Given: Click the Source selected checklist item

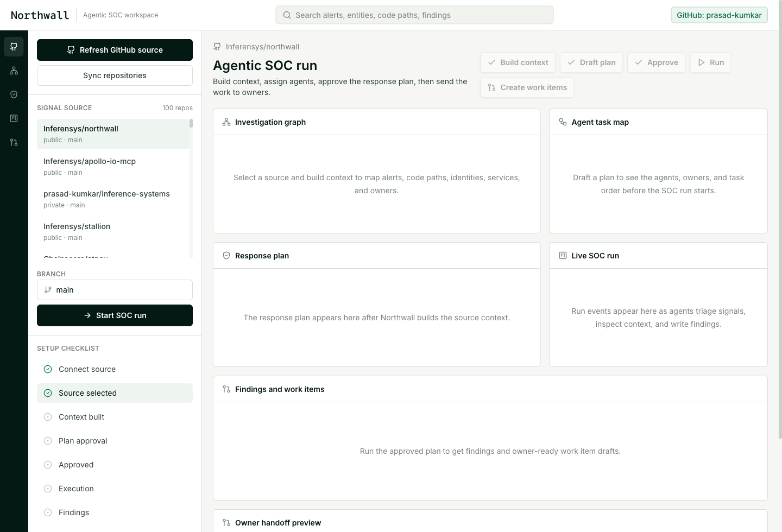Looking at the screenshot, I should (115, 393).
